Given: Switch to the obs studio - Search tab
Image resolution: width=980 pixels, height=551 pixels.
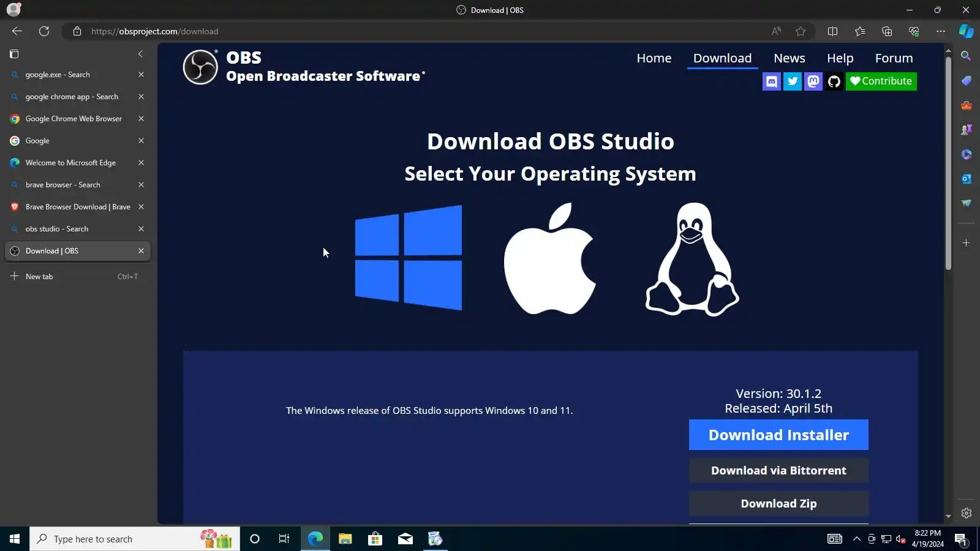Looking at the screenshot, I should click(x=78, y=229).
